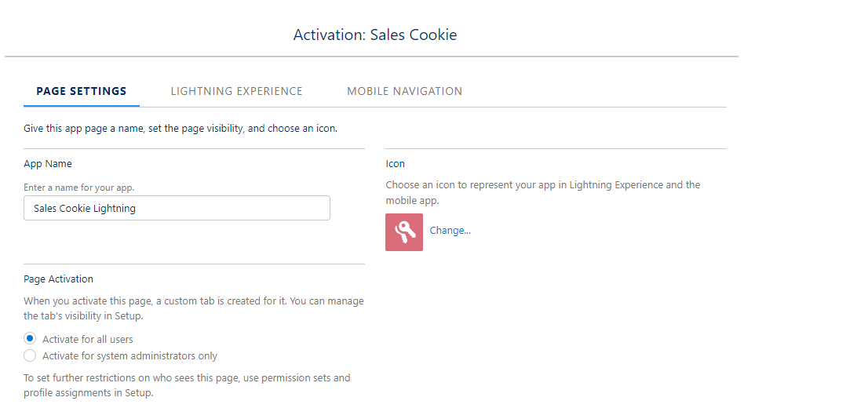Click the 'Icon' section heading
This screenshot has width=868, height=419.
pyautogui.click(x=396, y=164)
